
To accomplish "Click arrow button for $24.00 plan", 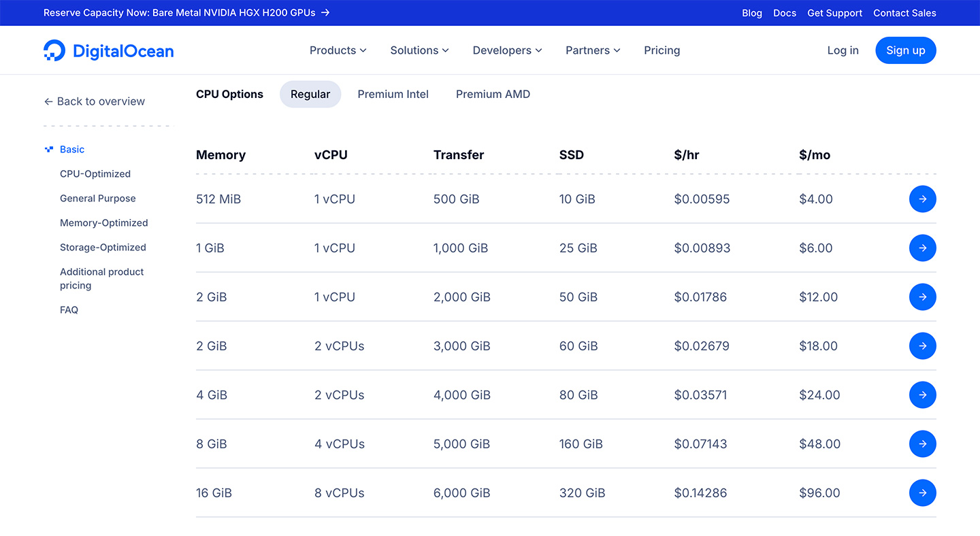I will click(x=922, y=395).
